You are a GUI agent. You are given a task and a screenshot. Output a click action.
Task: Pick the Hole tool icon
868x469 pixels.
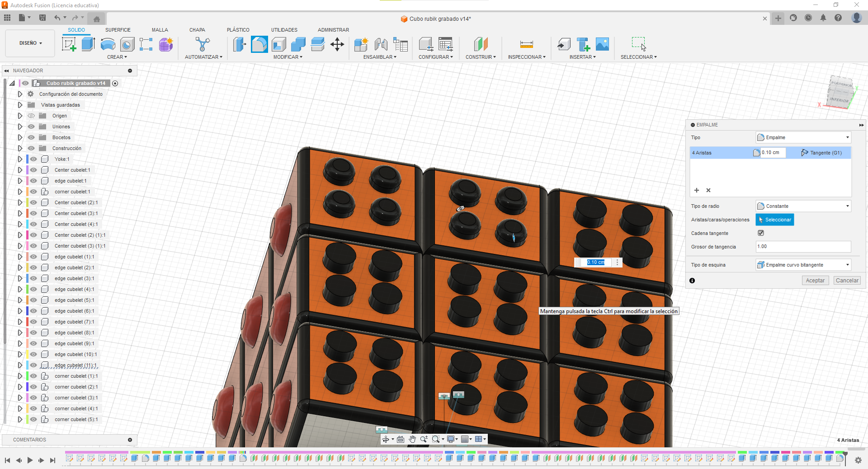[127, 44]
